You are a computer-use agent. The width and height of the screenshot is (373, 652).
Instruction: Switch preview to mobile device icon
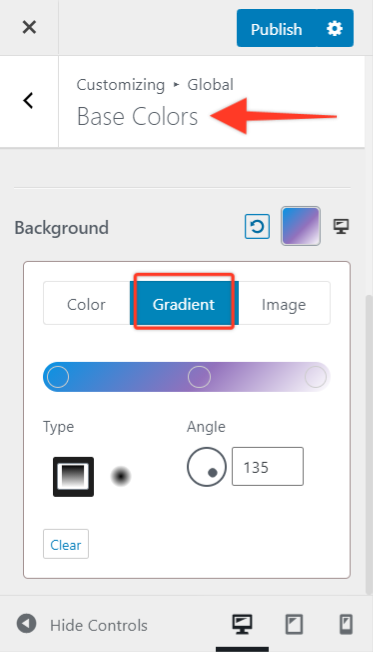click(x=346, y=624)
